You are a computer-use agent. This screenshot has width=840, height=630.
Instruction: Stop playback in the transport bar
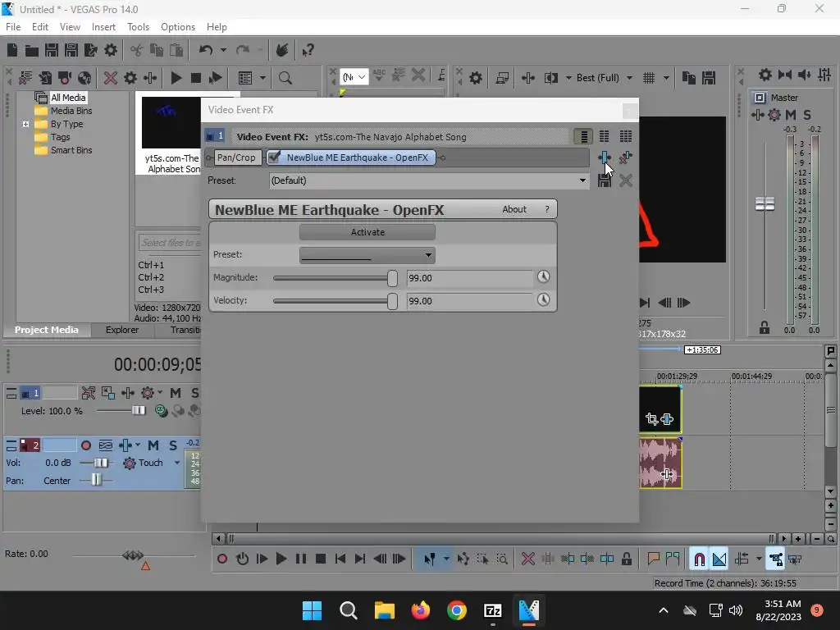pyautogui.click(x=321, y=559)
